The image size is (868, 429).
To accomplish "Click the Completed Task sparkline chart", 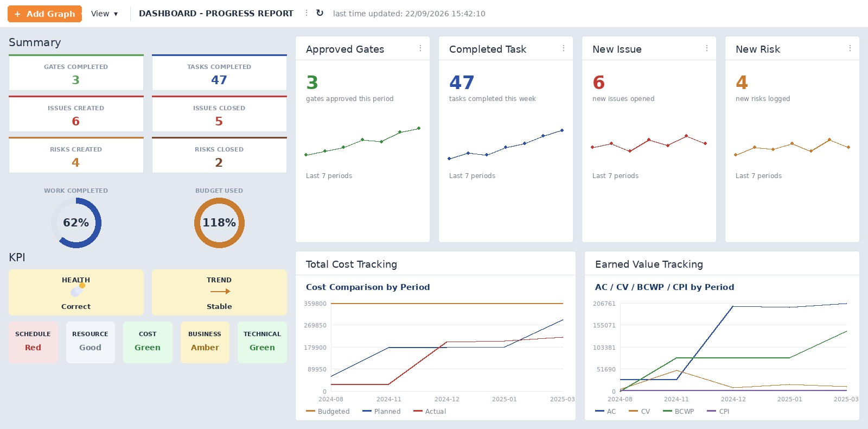I will click(x=506, y=144).
